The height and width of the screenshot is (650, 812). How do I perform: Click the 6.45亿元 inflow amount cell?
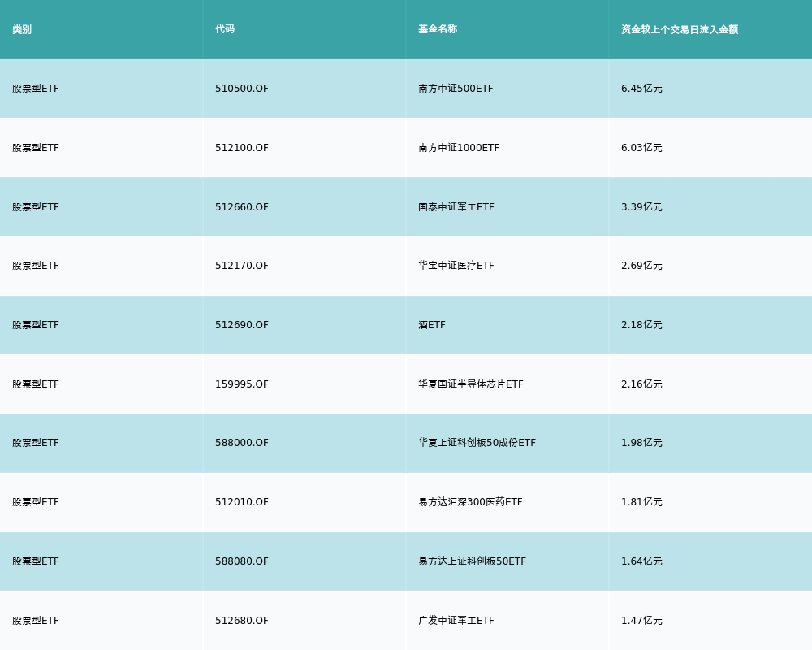641,89
